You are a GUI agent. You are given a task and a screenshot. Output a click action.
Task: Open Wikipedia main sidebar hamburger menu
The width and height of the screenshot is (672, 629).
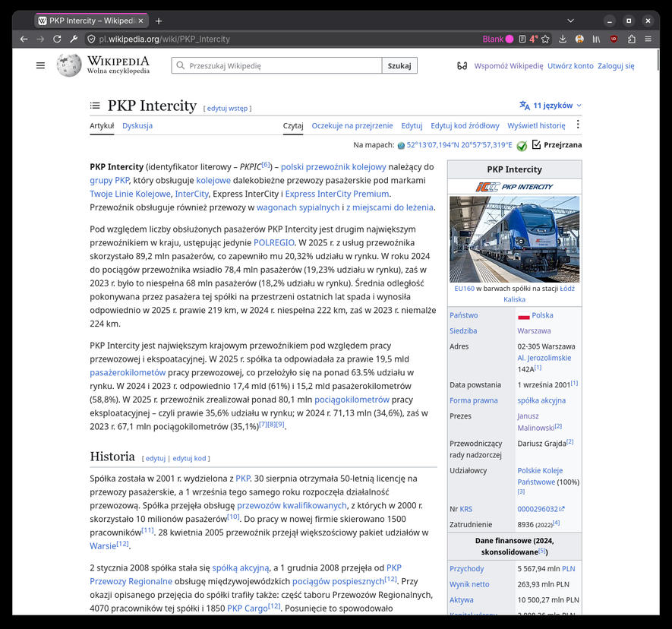click(40, 65)
